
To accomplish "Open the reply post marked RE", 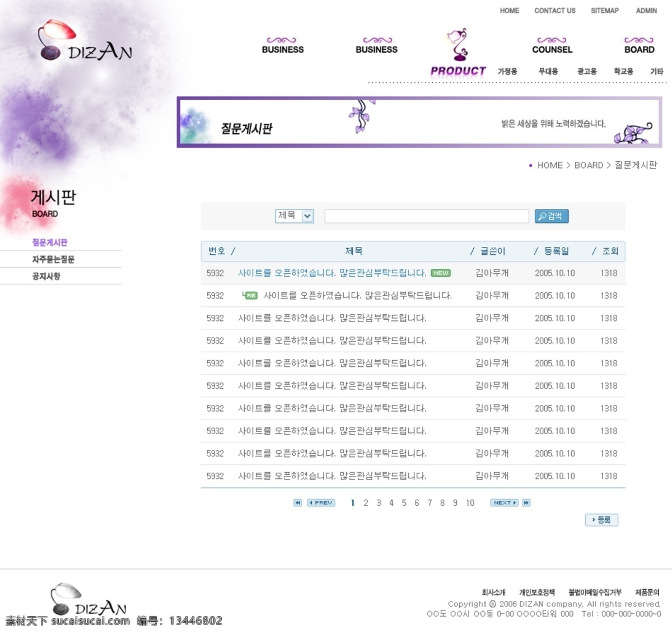I will point(357,296).
